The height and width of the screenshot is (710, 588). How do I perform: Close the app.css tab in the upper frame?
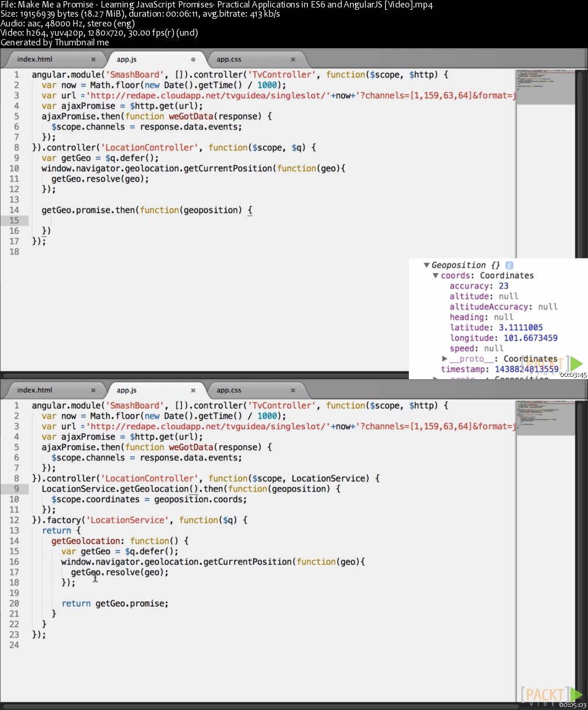(x=293, y=59)
